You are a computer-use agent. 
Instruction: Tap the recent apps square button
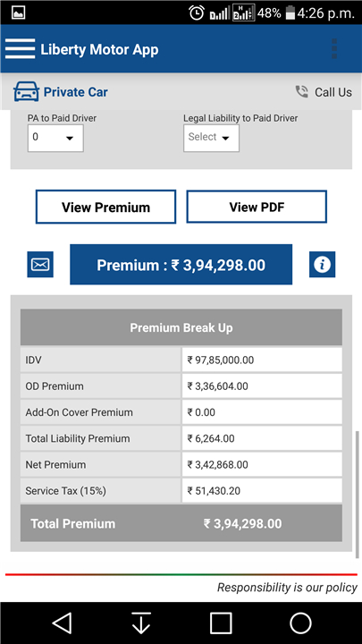[221, 623]
